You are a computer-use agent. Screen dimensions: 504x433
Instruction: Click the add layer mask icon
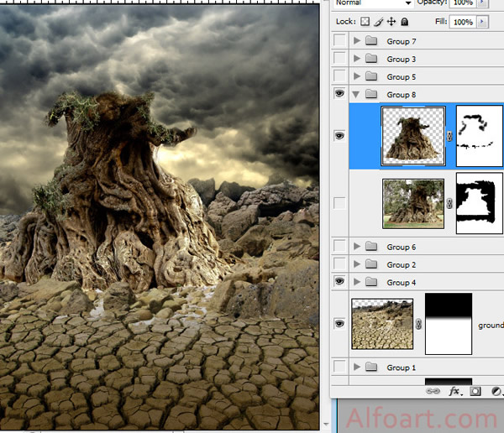(x=475, y=391)
